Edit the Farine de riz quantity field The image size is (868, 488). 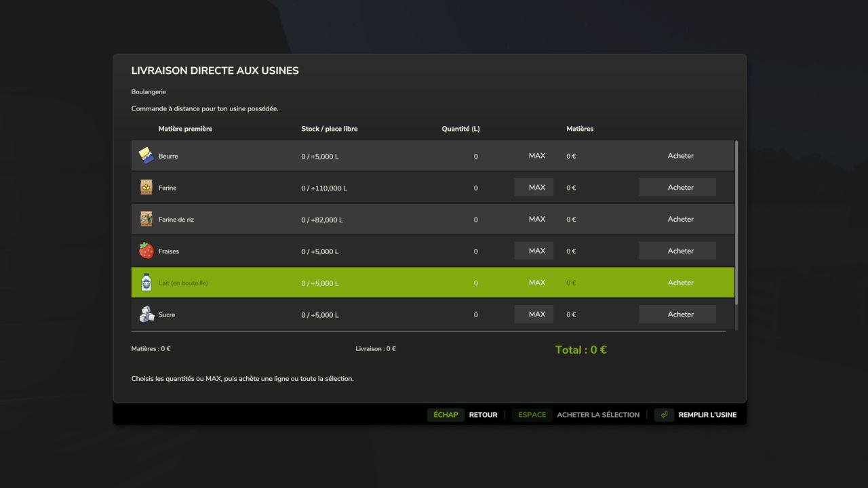[x=475, y=220]
